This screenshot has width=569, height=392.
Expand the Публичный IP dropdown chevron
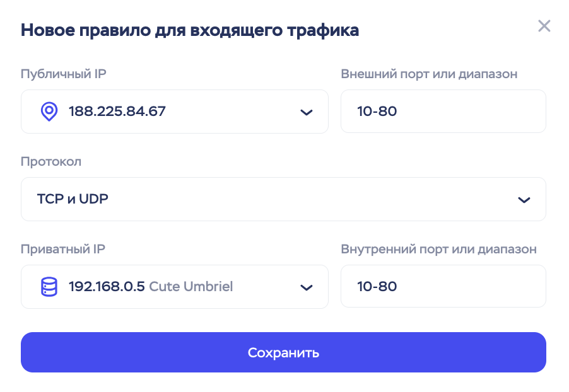307,112
